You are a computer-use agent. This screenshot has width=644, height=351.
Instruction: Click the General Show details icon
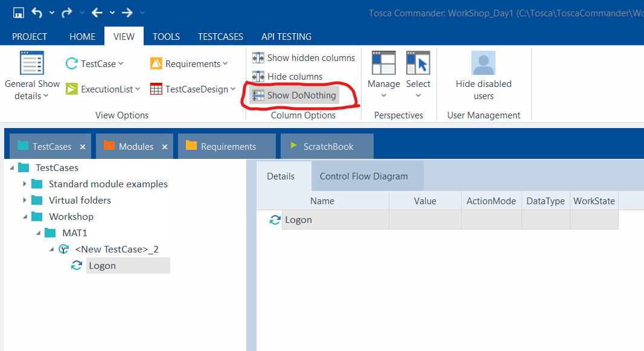32,63
